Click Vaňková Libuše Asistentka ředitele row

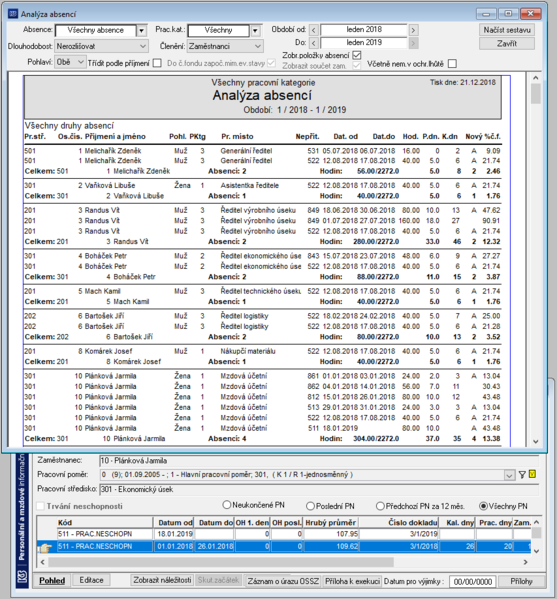(262, 185)
